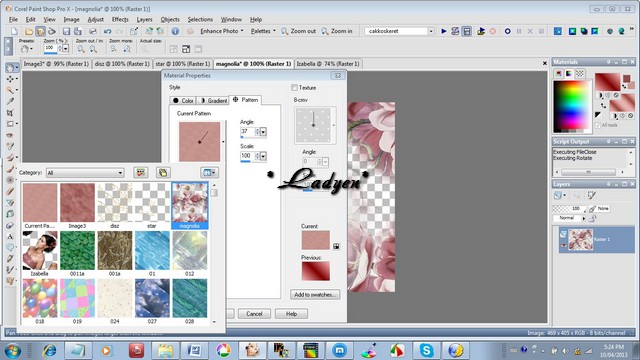Click Add to swatches button
Image resolution: width=640 pixels, height=360 pixels.
point(315,294)
